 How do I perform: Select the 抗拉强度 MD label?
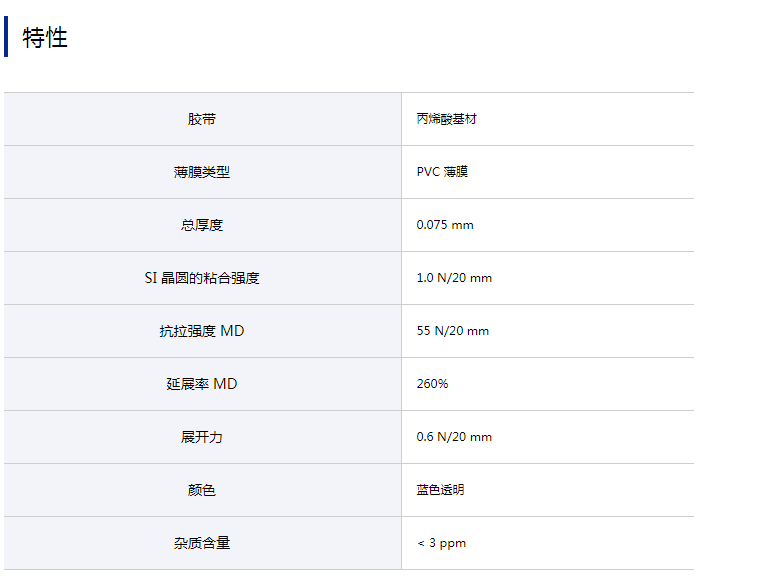202,331
